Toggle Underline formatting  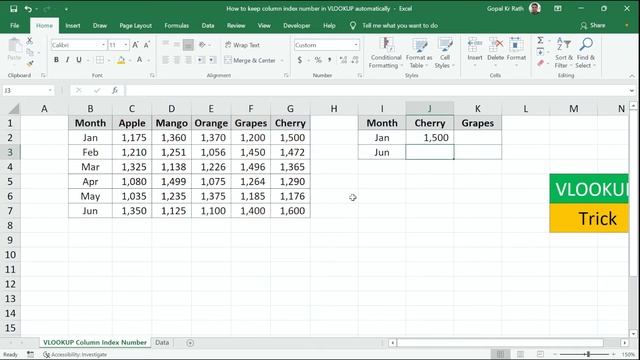pyautogui.click(x=79, y=60)
